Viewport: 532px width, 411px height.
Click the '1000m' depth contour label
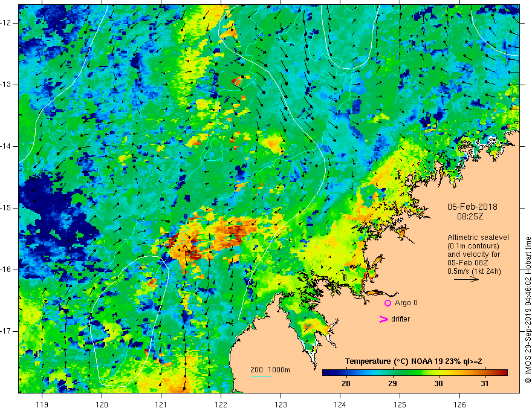(279, 370)
